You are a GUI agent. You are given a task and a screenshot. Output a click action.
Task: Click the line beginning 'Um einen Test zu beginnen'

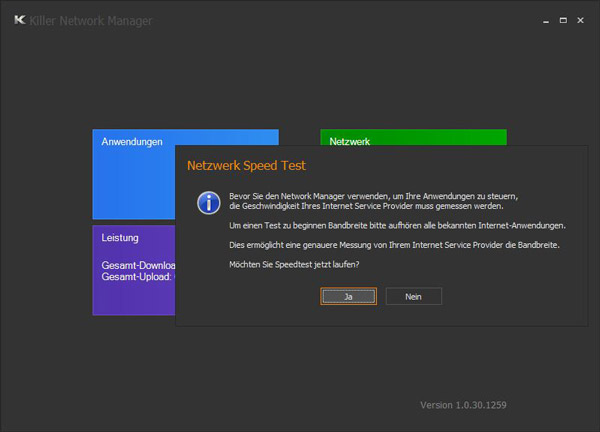(x=397, y=226)
